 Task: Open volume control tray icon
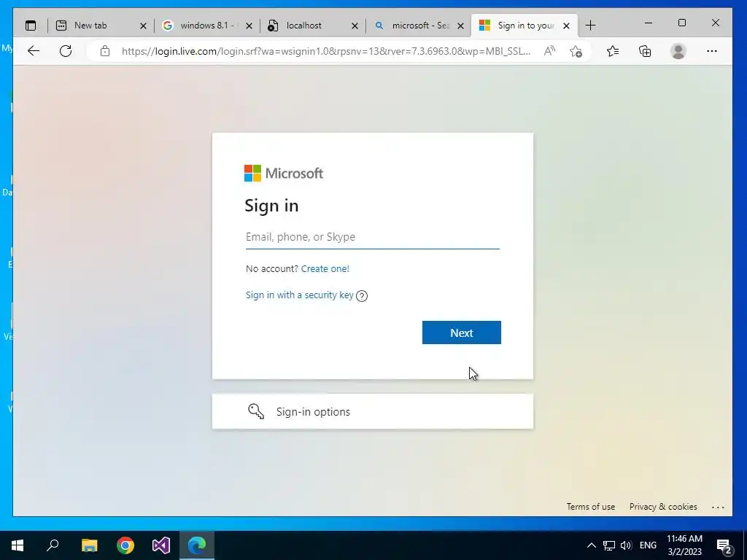pyautogui.click(x=626, y=545)
